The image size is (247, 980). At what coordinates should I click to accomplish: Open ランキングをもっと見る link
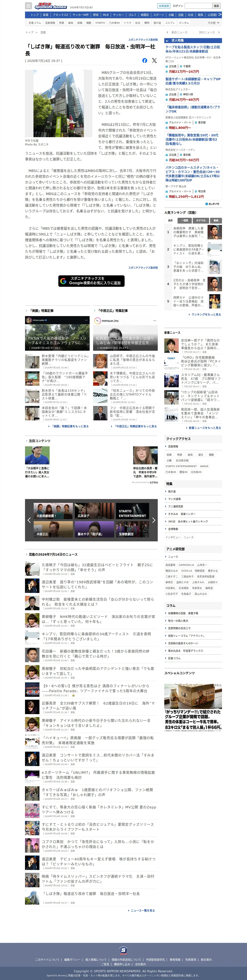[x=206, y=315]
